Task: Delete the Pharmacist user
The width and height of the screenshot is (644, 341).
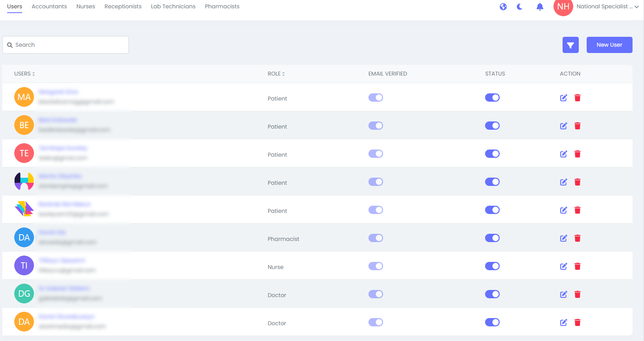Action: tap(577, 238)
